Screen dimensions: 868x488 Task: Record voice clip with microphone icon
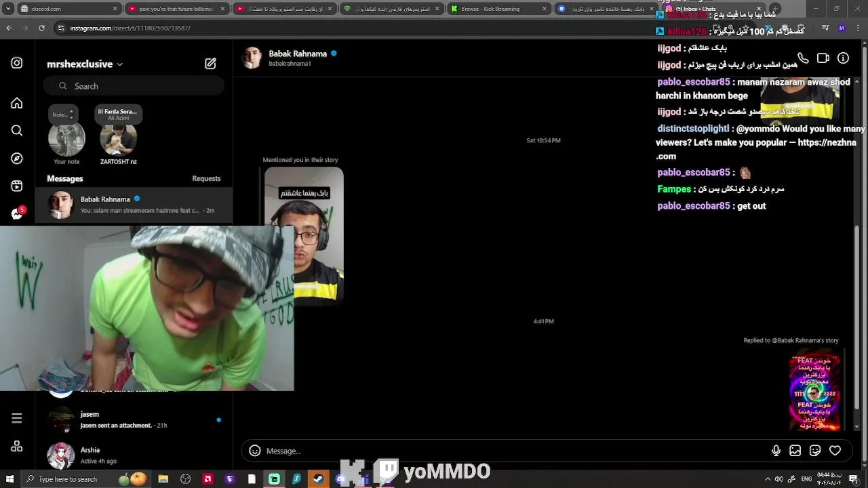[776, 451]
